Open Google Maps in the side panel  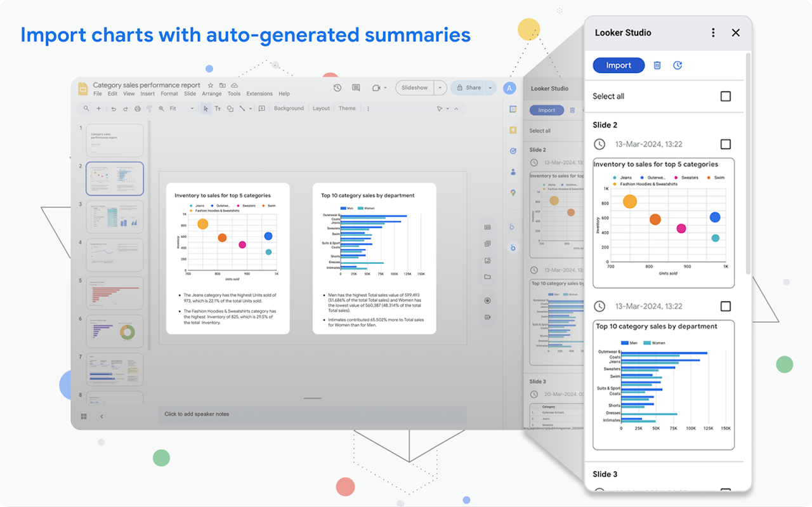(513, 192)
